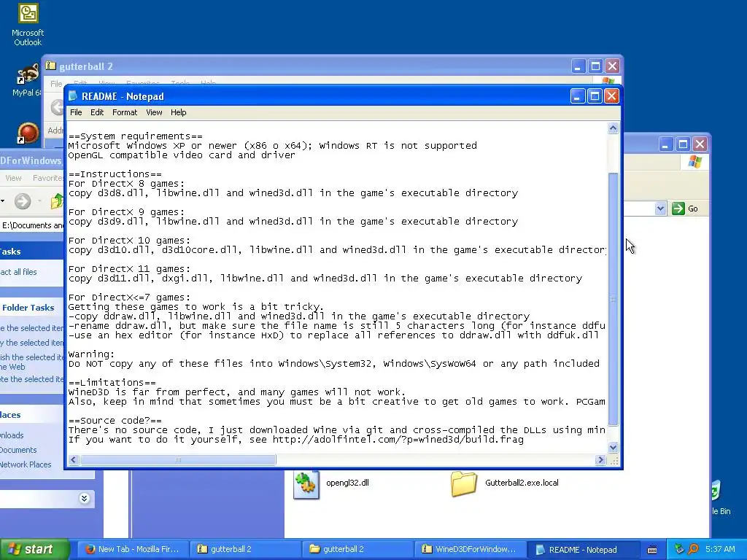The height and width of the screenshot is (560, 747).
Task: Open My Network Places link in sidebar
Action: (26, 464)
